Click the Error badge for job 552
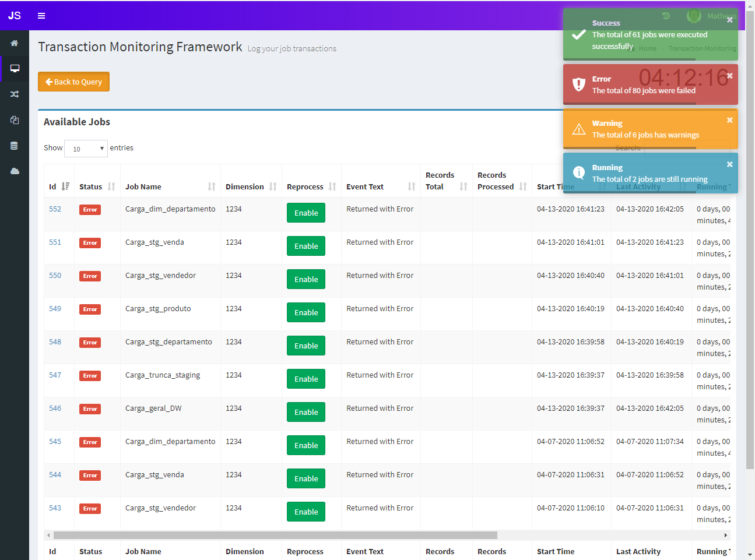The image size is (755, 560). (90, 210)
